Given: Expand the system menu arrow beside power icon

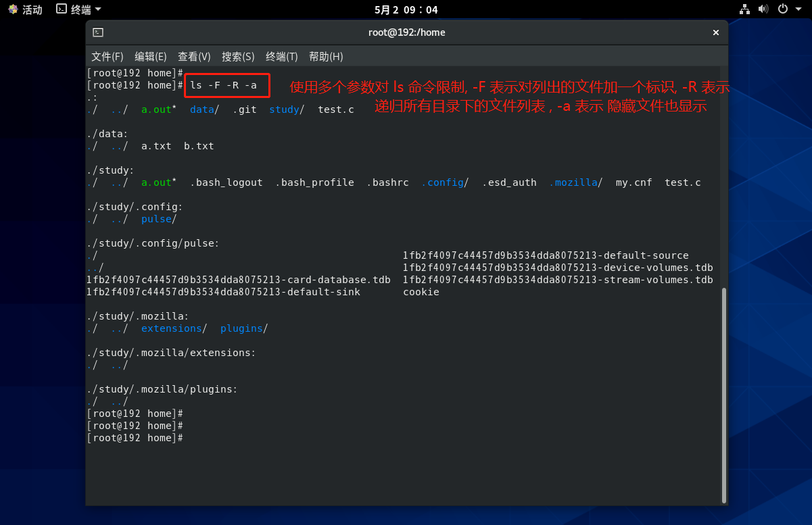Looking at the screenshot, I should [x=798, y=9].
